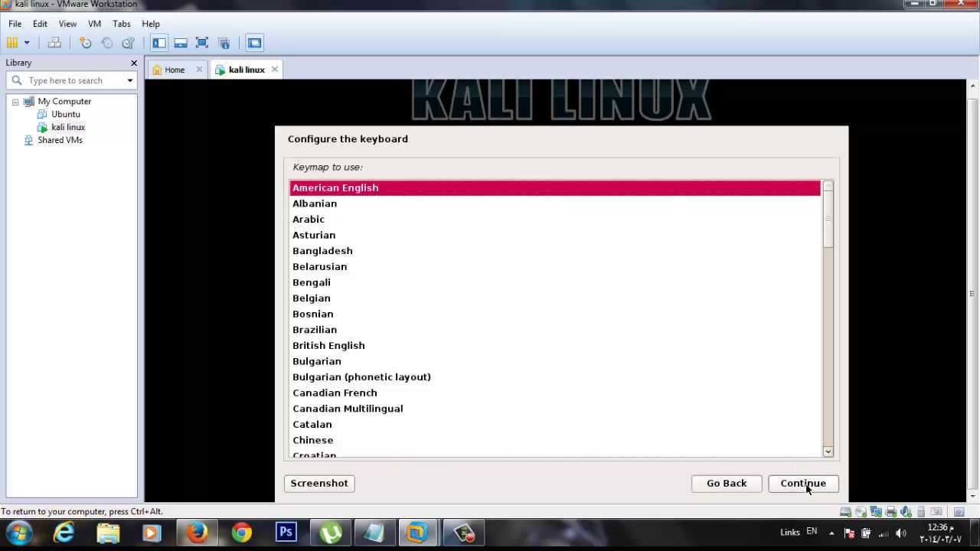Viewport: 980px width, 551px height.
Task: Revert VM to previous snapshot
Action: (x=107, y=43)
